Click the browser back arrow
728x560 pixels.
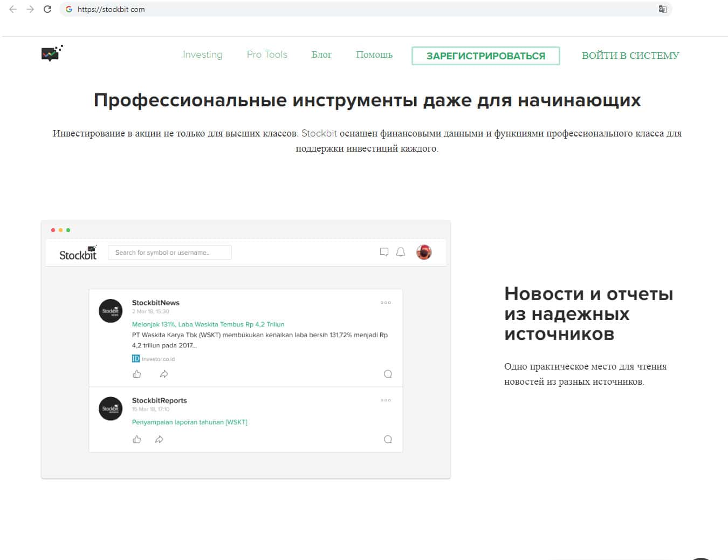[13, 9]
